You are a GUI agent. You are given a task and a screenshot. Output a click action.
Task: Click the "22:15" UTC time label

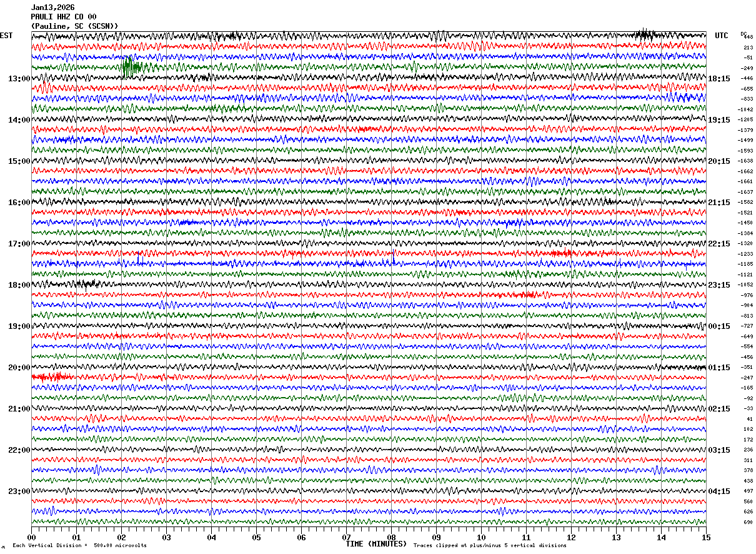coord(719,244)
